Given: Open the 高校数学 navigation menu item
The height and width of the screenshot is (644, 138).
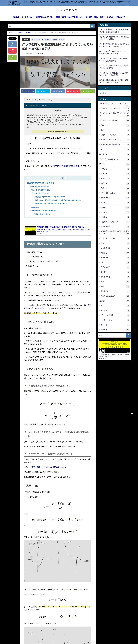Looking at the screenshot, I should 16,17.
